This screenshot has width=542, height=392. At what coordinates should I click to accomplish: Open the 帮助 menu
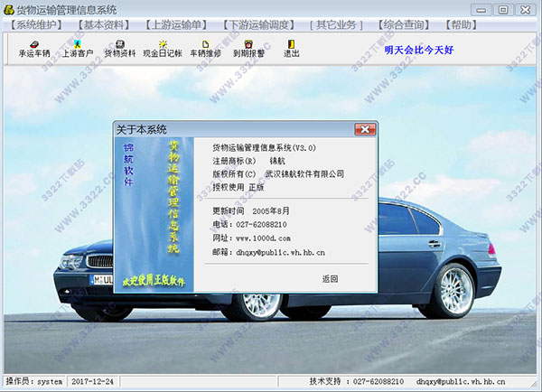point(462,25)
